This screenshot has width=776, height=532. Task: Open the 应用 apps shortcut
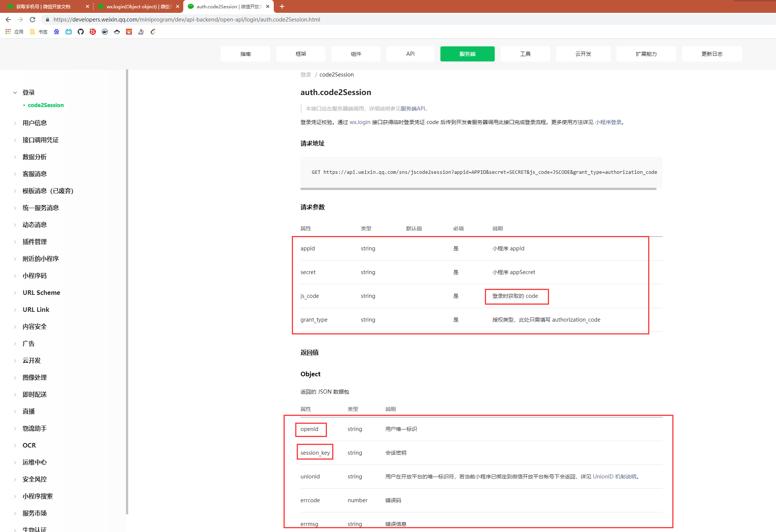tap(14, 32)
